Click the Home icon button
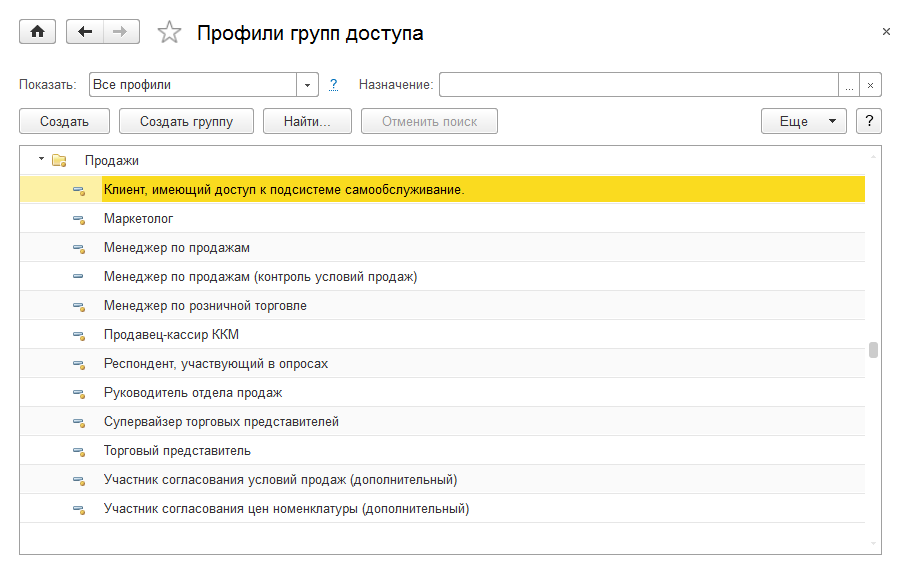This screenshot has width=908, height=569. 38,32
